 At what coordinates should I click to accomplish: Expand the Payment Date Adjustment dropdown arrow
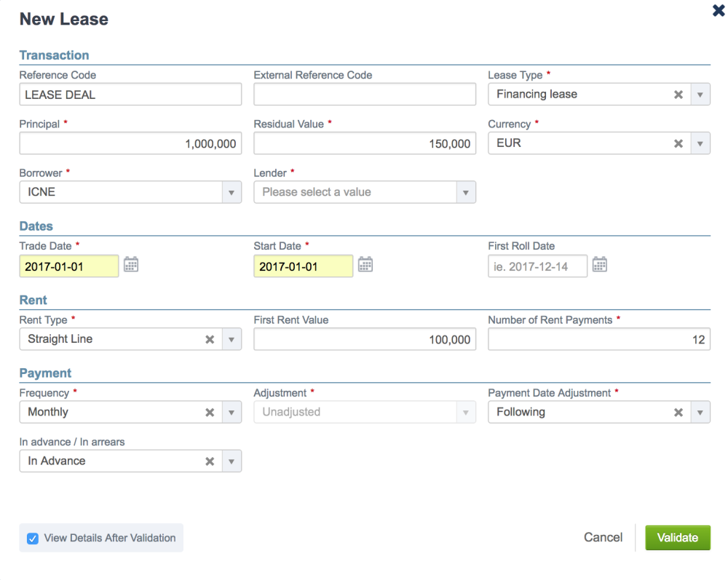(700, 413)
